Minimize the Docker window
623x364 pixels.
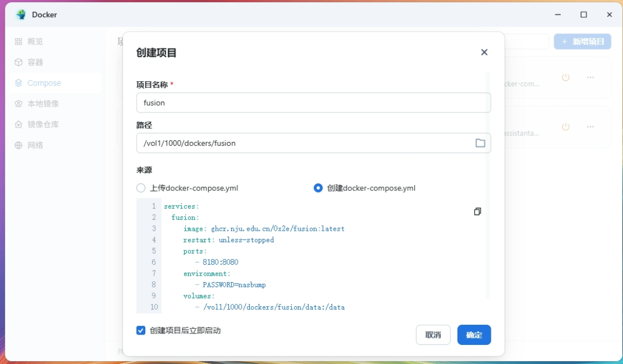558,14
